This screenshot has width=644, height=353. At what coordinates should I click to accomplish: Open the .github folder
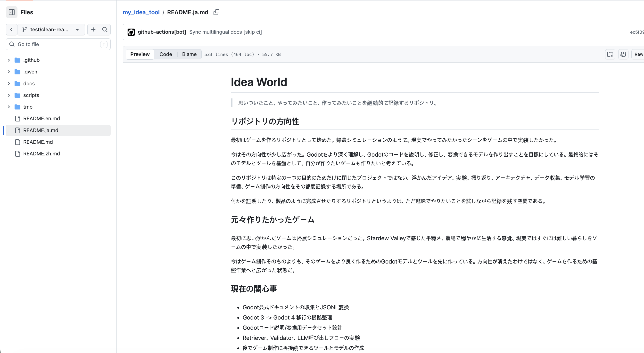pos(31,60)
